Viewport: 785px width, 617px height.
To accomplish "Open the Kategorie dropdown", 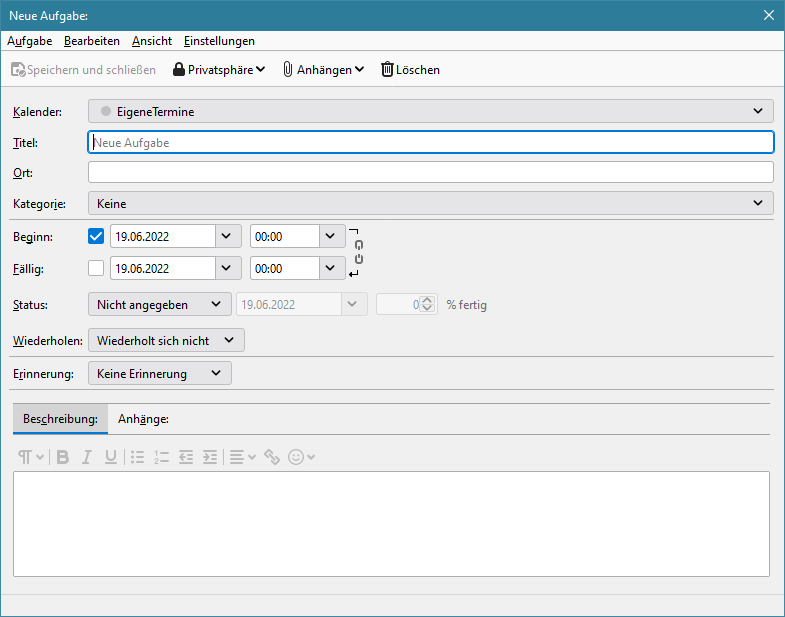I will tap(431, 204).
